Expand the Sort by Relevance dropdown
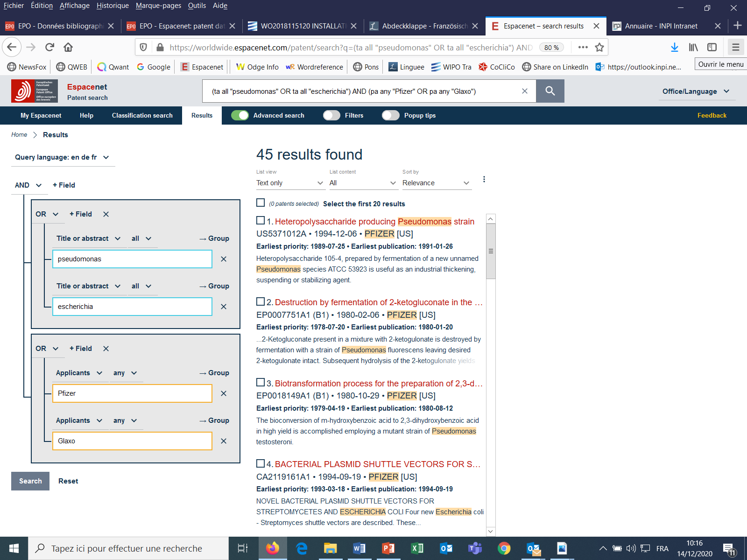This screenshot has width=747, height=560. click(437, 183)
